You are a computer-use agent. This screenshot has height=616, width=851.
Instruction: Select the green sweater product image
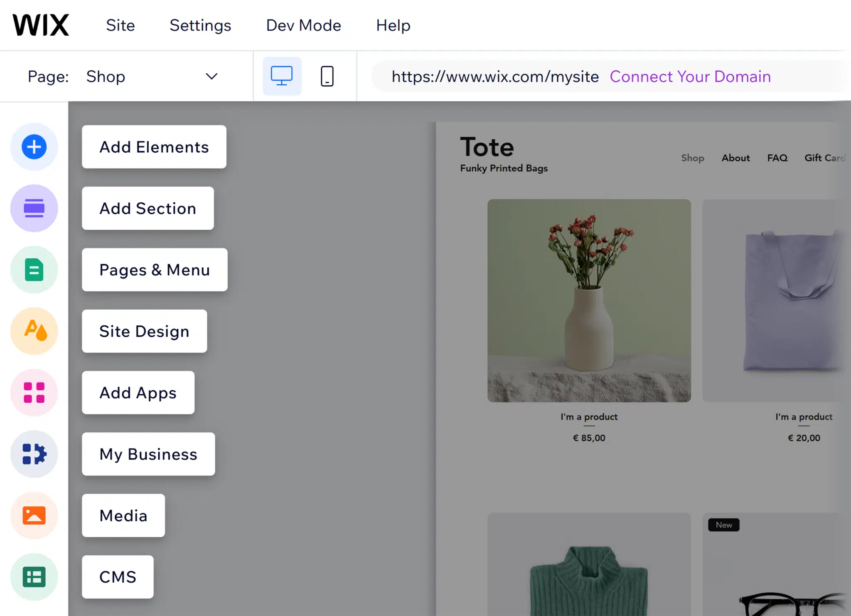(x=589, y=564)
